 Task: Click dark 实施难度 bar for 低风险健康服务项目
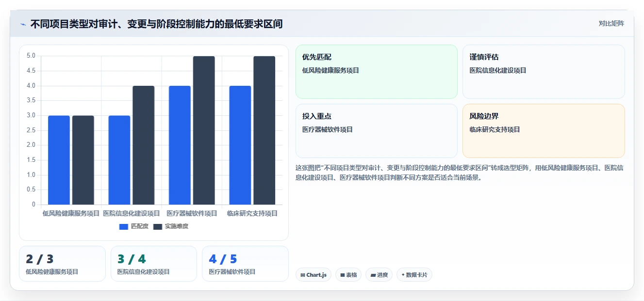[x=83, y=160]
